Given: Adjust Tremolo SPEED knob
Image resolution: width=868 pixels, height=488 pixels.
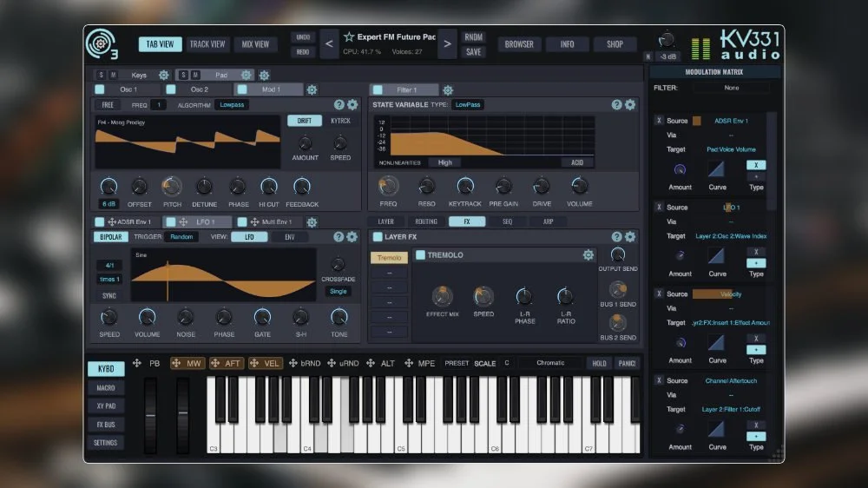Looking at the screenshot, I should click(483, 296).
